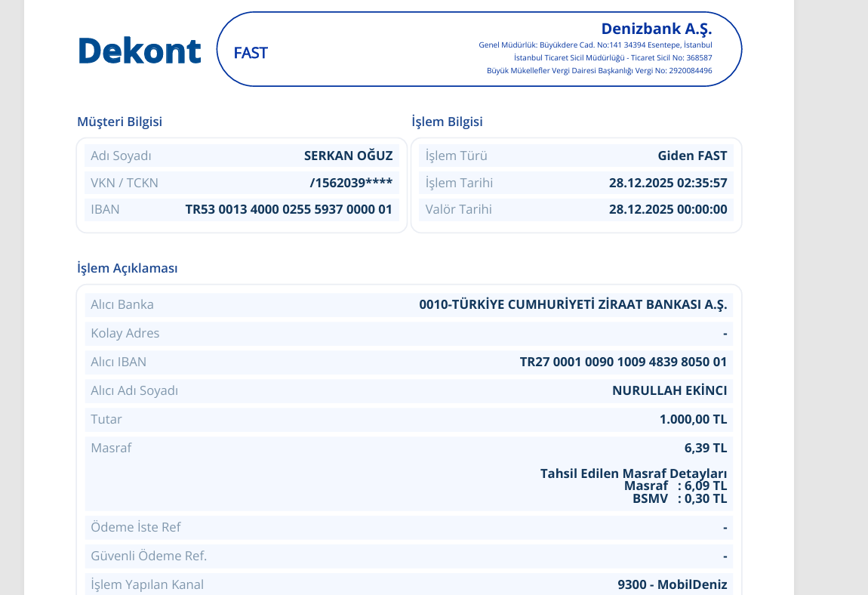Viewport: 868px width, 595px height.
Task: Click the Valör Tarihi label
Action: [x=458, y=209]
